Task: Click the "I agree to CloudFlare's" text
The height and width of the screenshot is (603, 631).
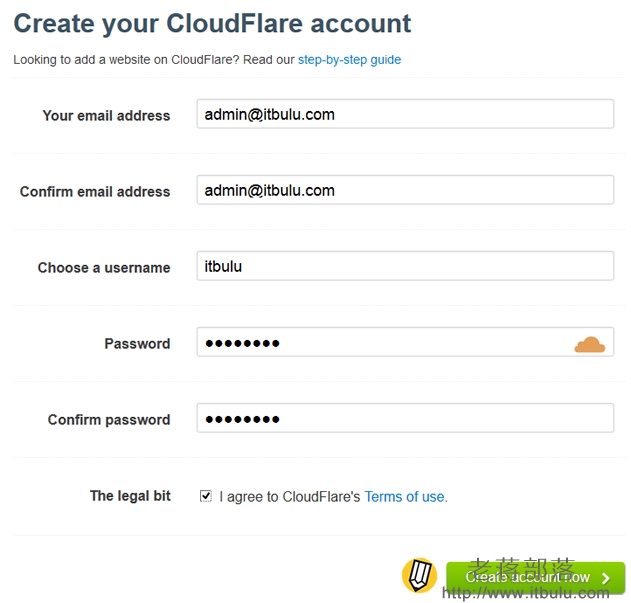Action: [x=290, y=496]
